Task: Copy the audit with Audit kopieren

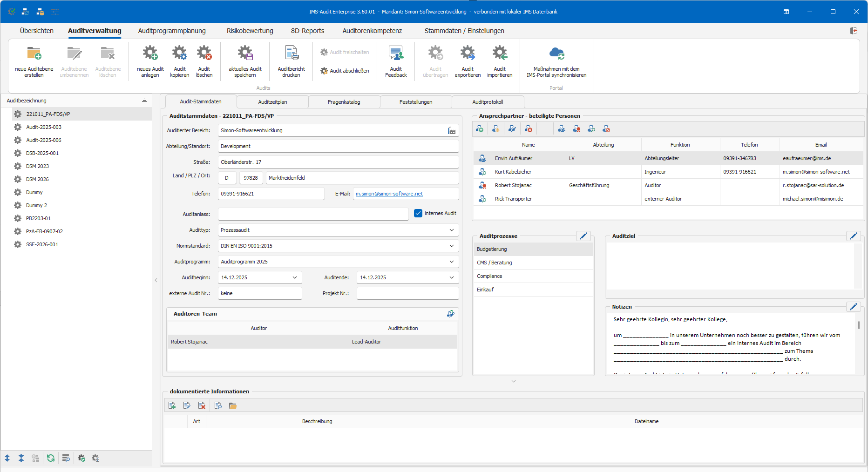Action: coord(179,61)
